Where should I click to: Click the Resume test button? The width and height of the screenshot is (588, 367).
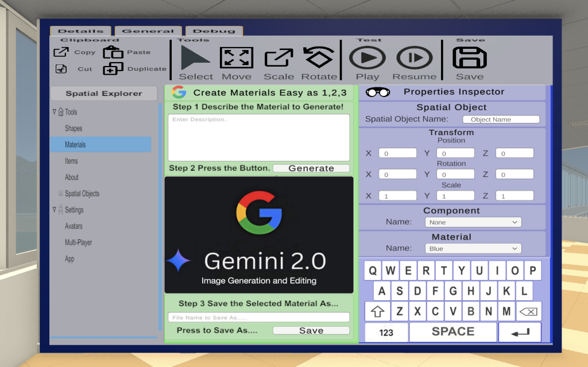point(415,58)
